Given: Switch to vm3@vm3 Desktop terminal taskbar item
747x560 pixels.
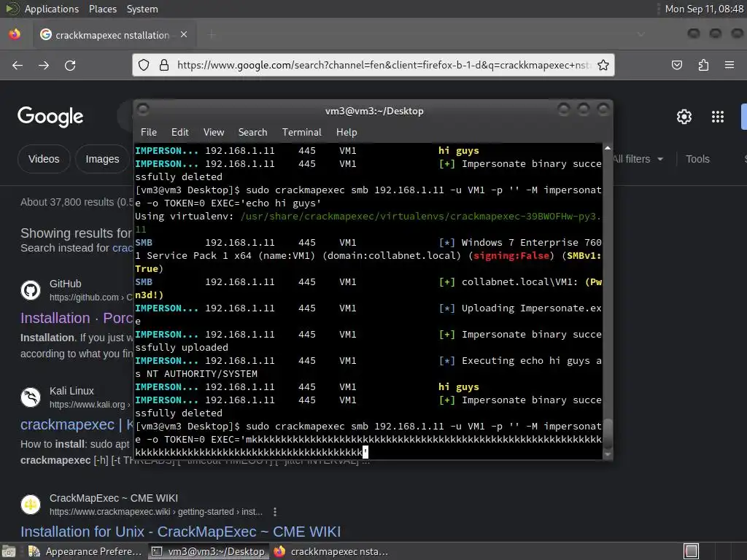Looking at the screenshot, I should (208, 551).
